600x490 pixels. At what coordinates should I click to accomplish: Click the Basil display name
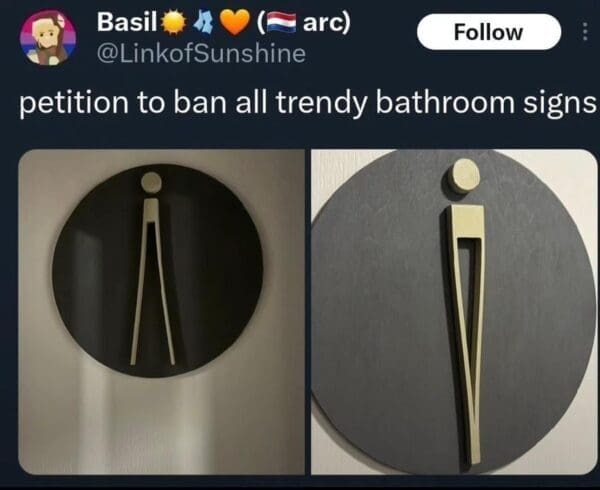[x=127, y=22]
